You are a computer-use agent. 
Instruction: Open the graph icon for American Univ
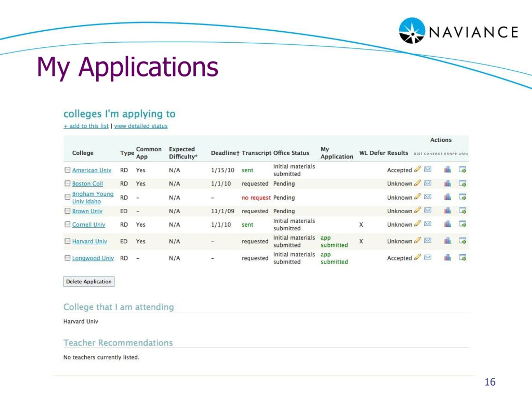point(447,169)
